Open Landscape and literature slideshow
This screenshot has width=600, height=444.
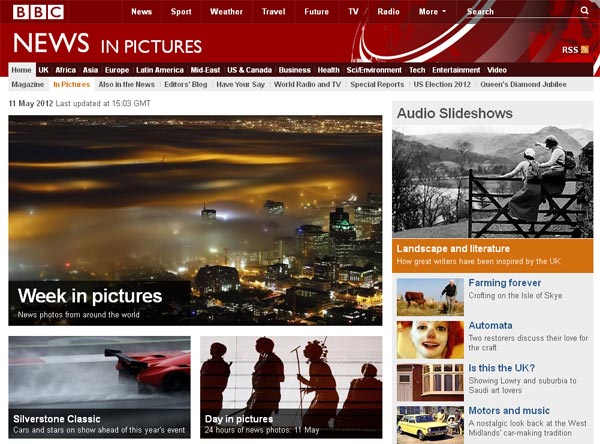coord(453,248)
